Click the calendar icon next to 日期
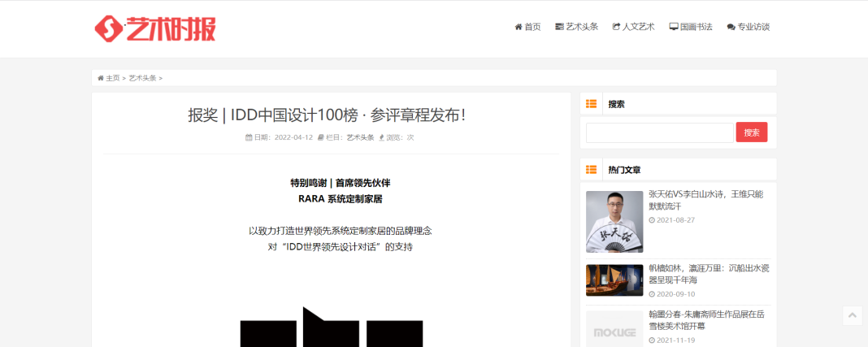This screenshot has width=868, height=347. pos(250,137)
